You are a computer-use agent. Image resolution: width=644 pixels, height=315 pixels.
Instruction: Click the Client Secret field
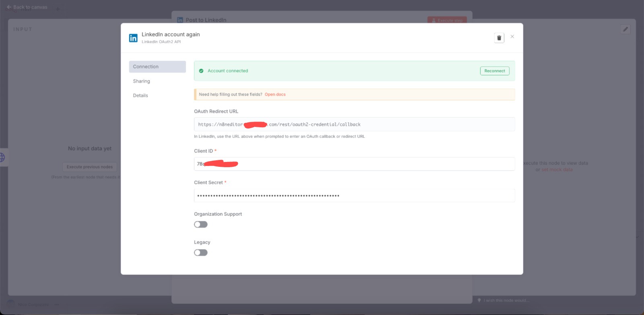coord(354,196)
